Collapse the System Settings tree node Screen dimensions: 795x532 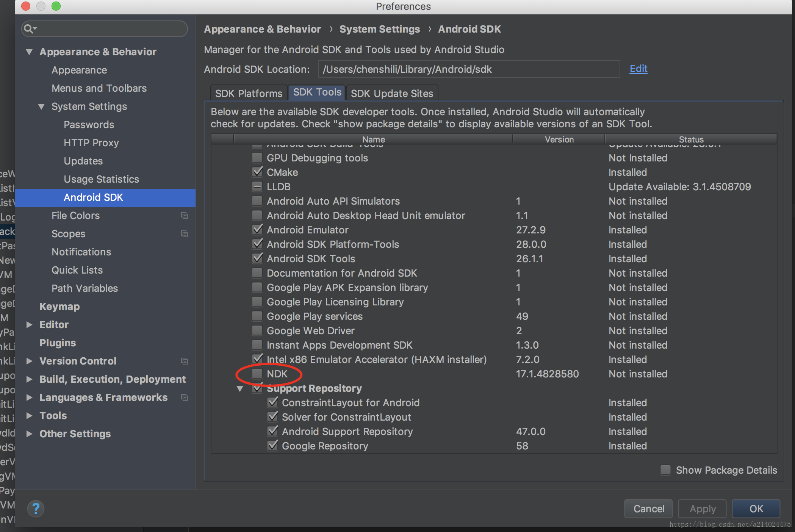[41, 106]
